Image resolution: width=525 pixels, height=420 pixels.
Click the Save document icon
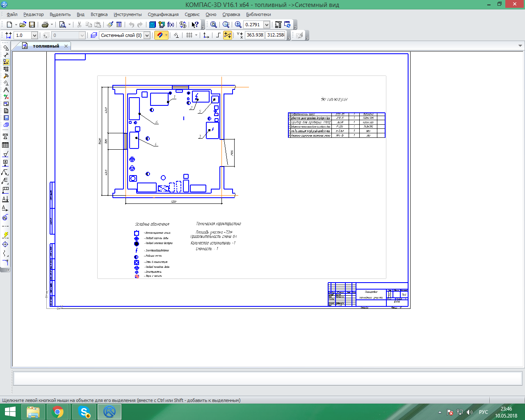point(32,25)
